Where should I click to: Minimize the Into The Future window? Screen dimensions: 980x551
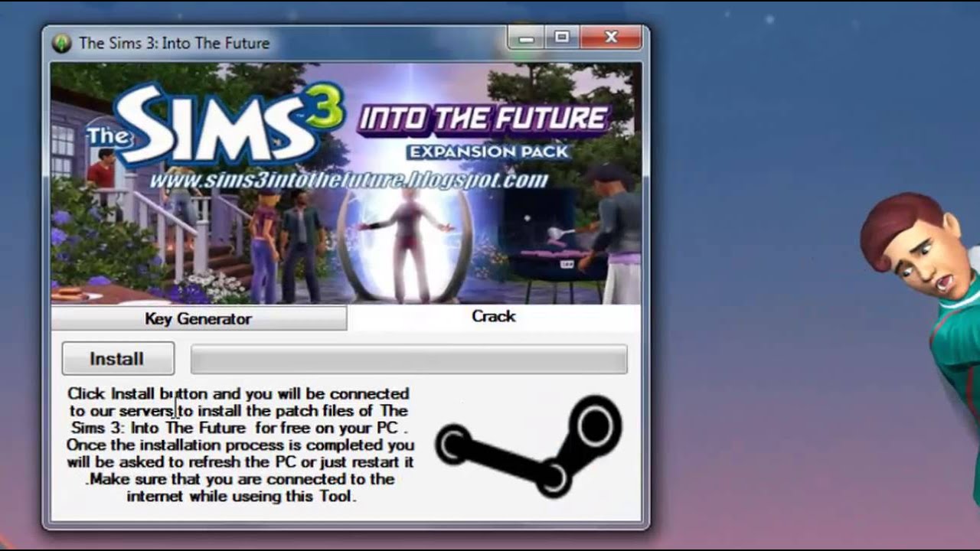526,37
